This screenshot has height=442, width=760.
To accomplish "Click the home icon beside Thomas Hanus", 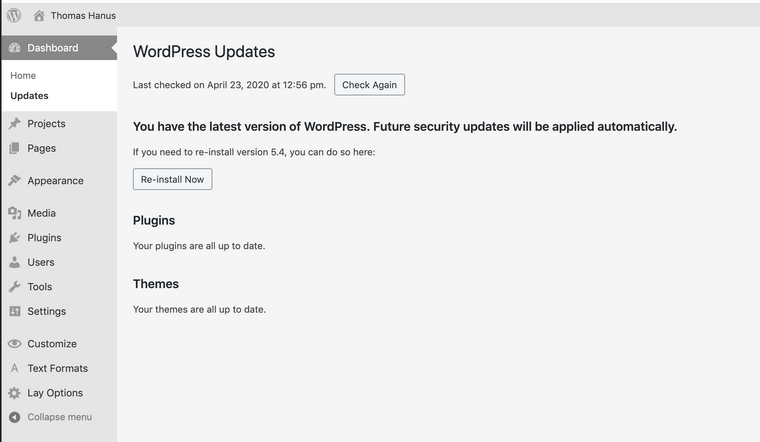I will (39, 15).
